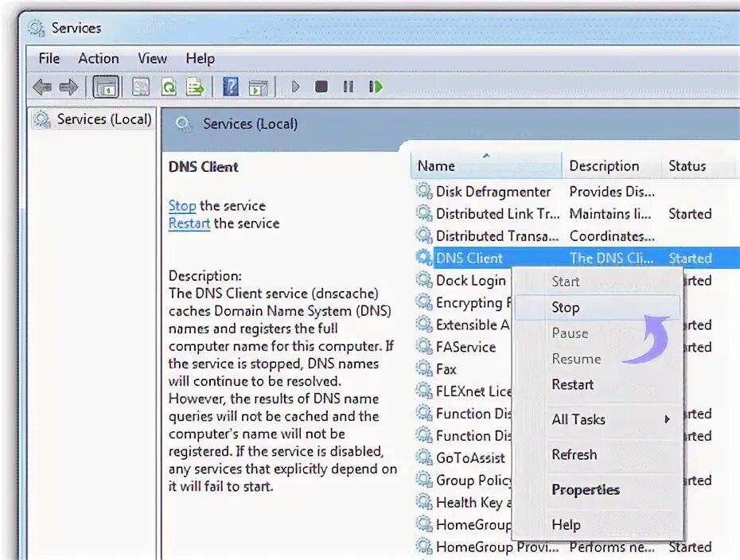Open Properties from the context menu
The image size is (740, 560).
pyautogui.click(x=598, y=490)
